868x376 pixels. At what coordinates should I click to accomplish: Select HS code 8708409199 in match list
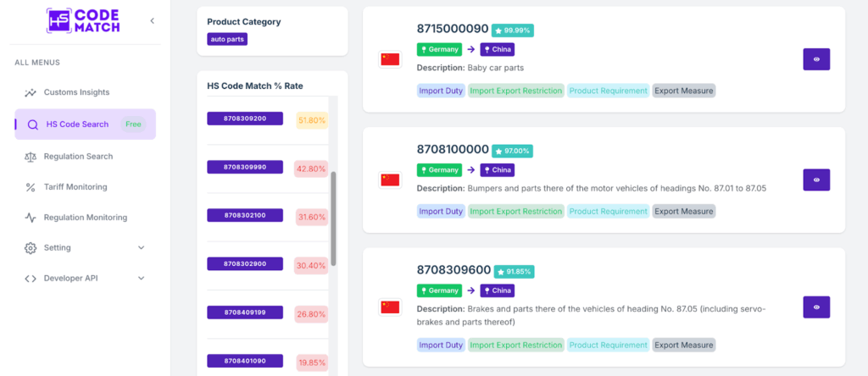click(245, 312)
